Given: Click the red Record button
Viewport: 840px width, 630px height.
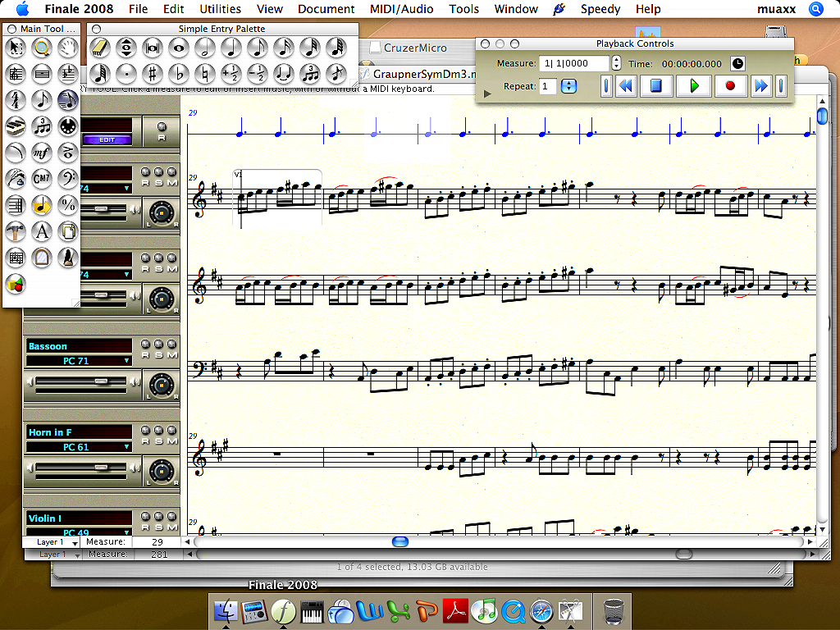Looking at the screenshot, I should [729, 85].
